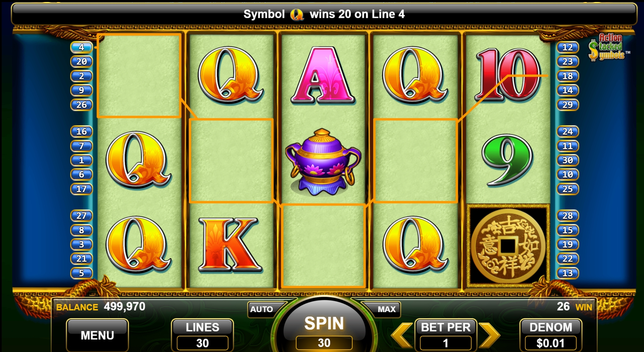This screenshot has width=644, height=352.
Task: Open the LINES setting
Action: (202, 335)
